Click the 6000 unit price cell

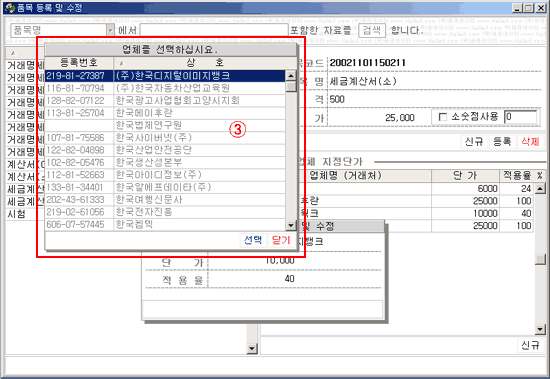pyautogui.click(x=465, y=188)
